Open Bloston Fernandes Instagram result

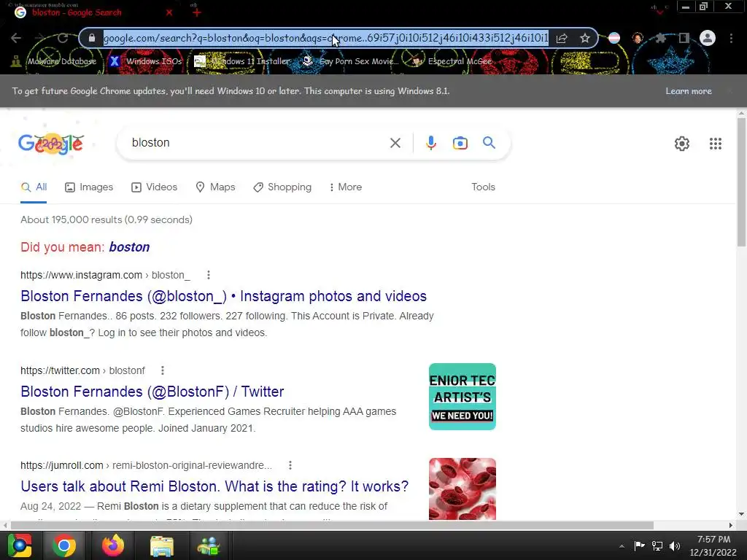(223, 296)
